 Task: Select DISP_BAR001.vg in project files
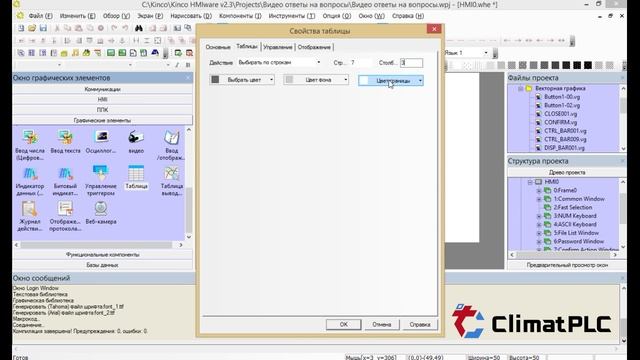[x=564, y=148]
